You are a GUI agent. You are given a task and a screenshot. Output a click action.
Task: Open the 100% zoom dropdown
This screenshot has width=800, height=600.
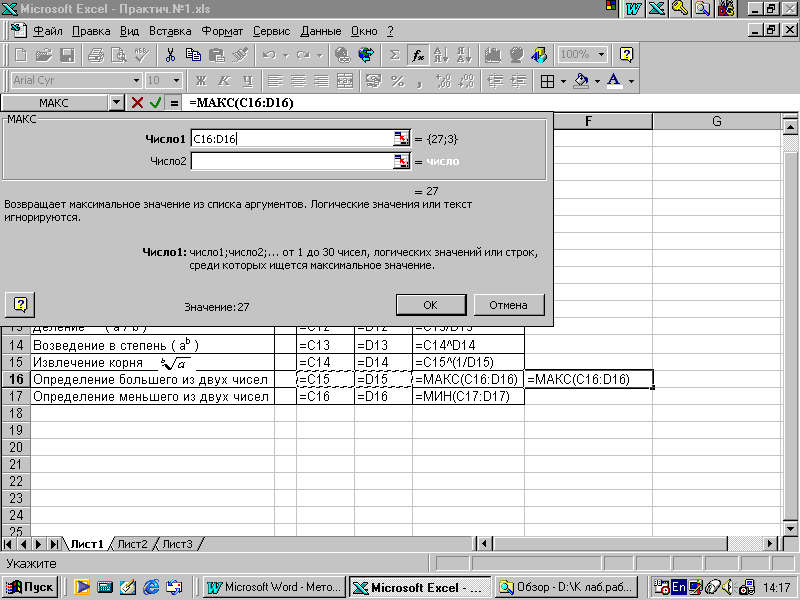click(x=602, y=55)
